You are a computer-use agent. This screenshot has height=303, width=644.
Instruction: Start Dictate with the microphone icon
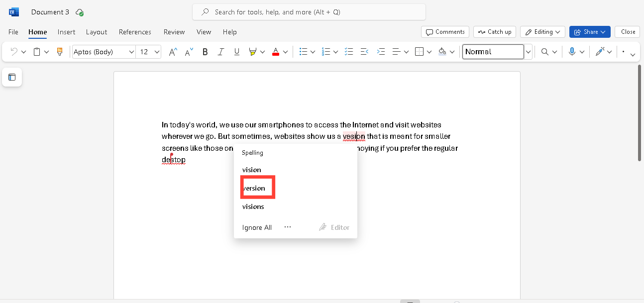coord(573,51)
